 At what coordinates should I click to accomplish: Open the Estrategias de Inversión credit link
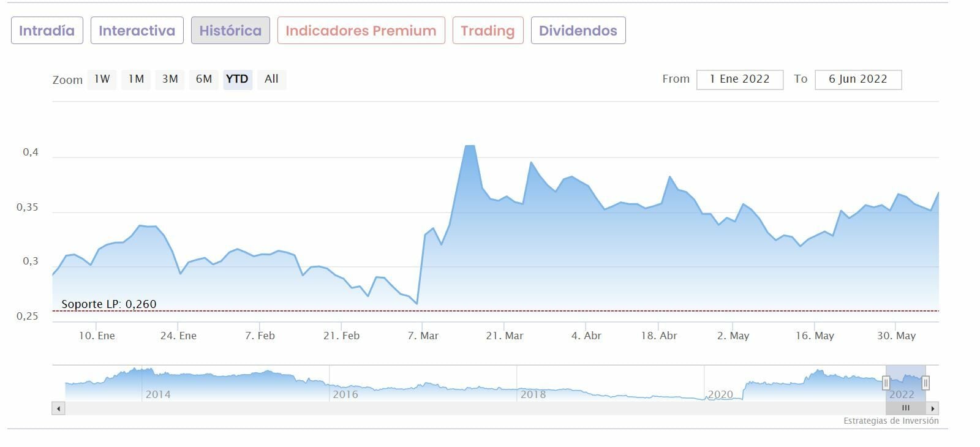891,421
